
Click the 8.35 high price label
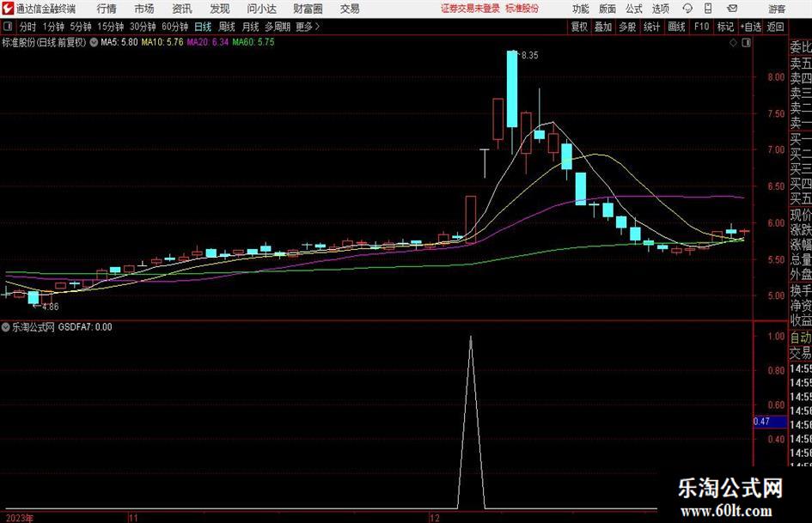(530, 56)
